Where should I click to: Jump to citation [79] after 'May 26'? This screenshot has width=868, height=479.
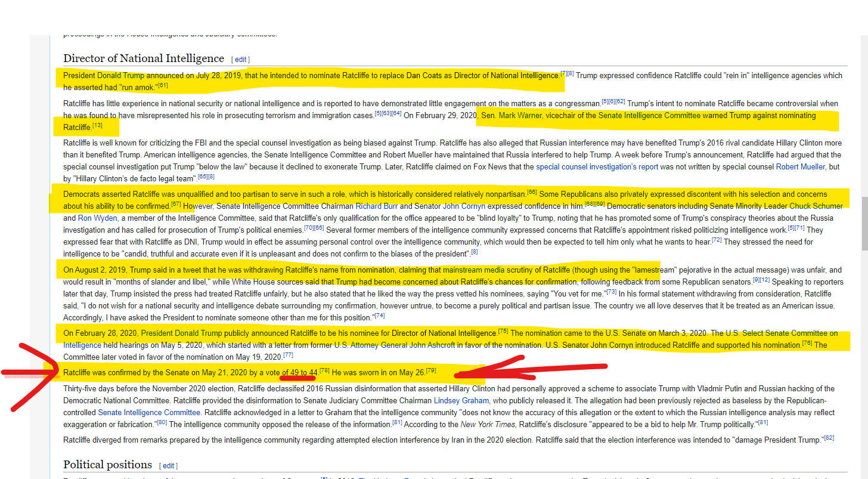click(x=431, y=370)
